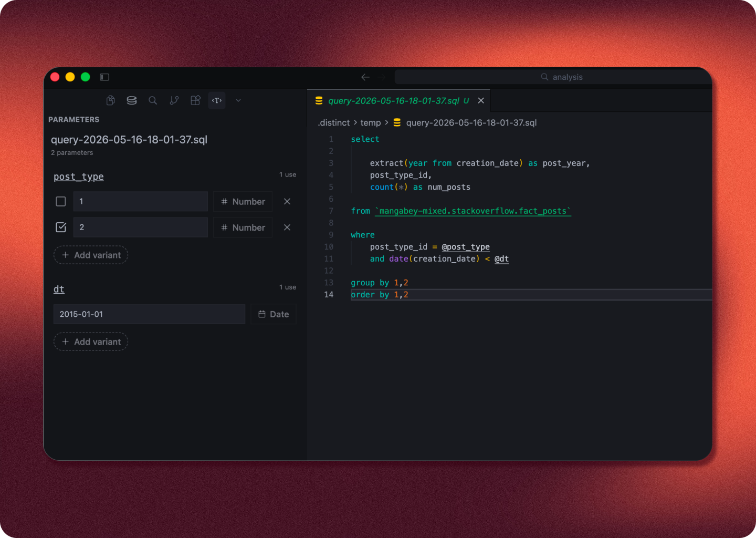Viewport: 756px width, 538px height.
Task: Click the analysis search bar
Action: (x=553, y=77)
